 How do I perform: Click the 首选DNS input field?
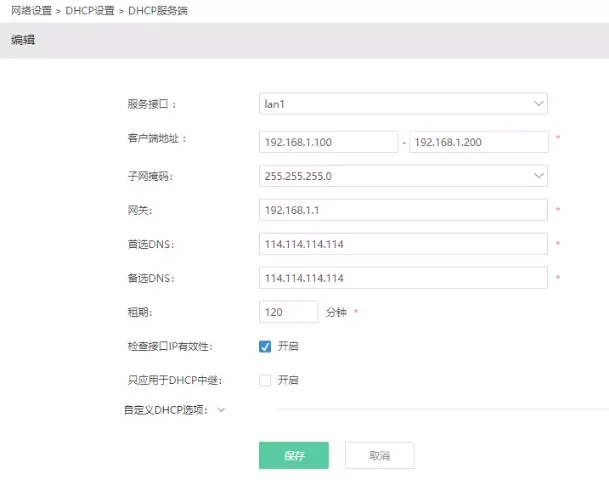tap(403, 244)
